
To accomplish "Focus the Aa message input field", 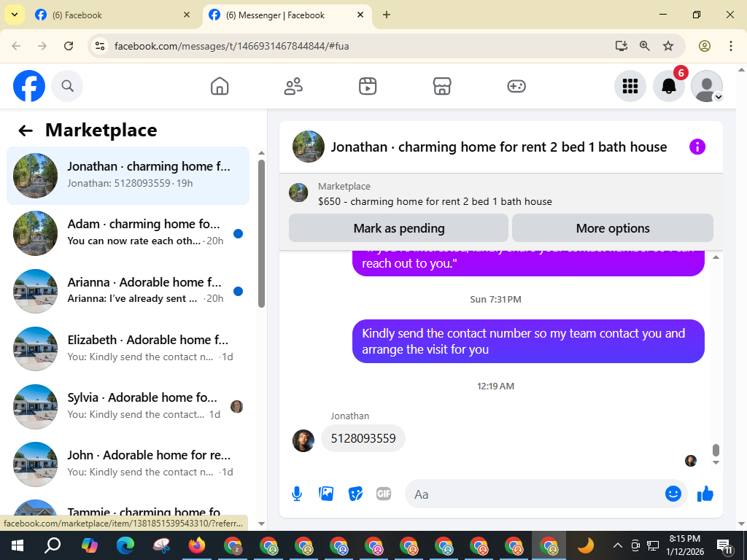I will click(x=536, y=494).
